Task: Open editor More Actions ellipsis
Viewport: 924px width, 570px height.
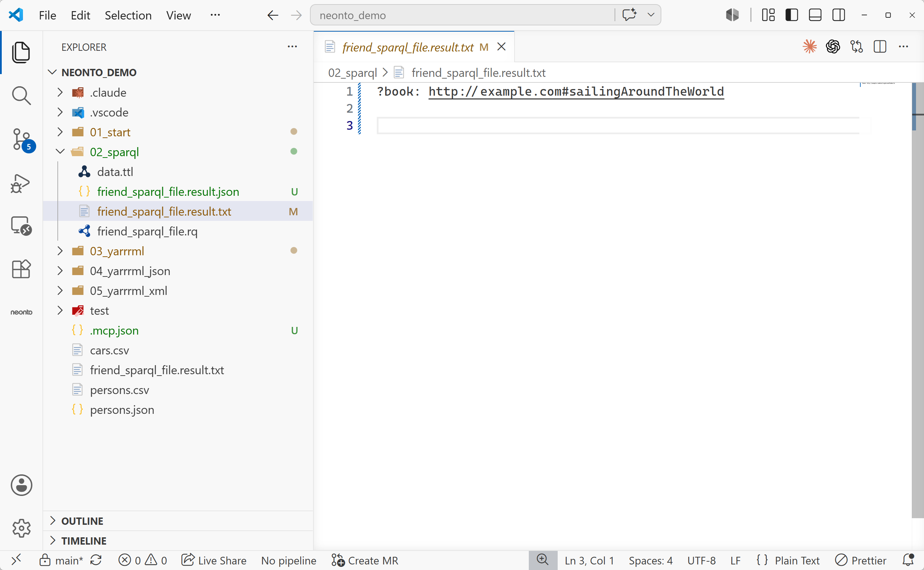Action: 903,47
